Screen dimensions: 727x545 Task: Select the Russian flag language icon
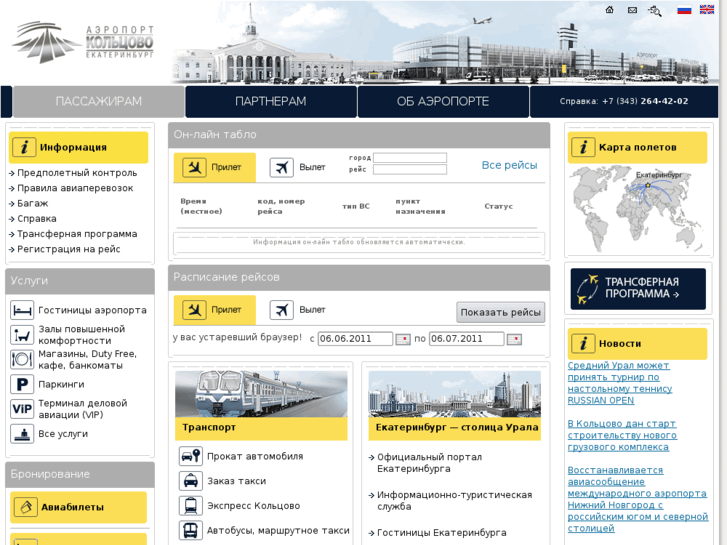pos(684,10)
